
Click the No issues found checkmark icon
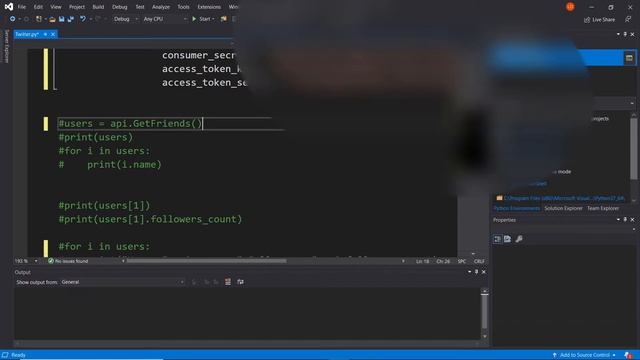[51, 261]
